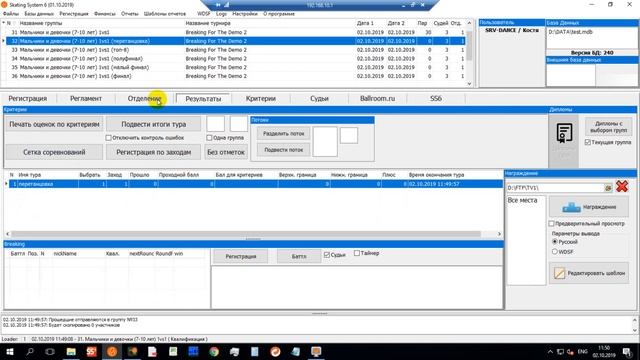Click the ENG language indicator

pyautogui.click(x=582, y=351)
